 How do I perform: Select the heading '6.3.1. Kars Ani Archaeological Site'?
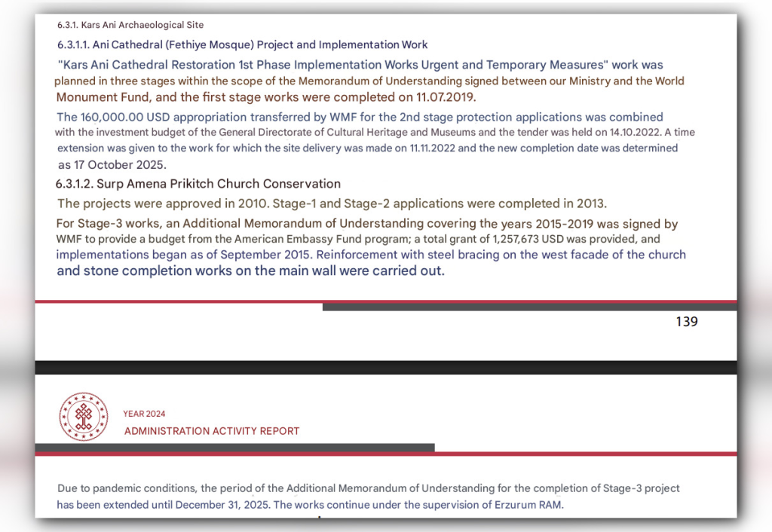130,25
